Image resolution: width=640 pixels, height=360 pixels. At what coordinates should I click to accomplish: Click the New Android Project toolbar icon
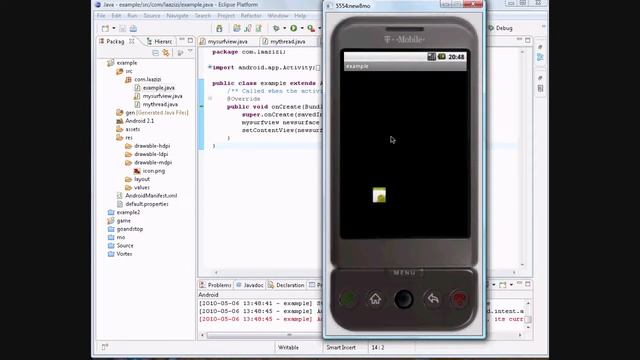point(236,28)
